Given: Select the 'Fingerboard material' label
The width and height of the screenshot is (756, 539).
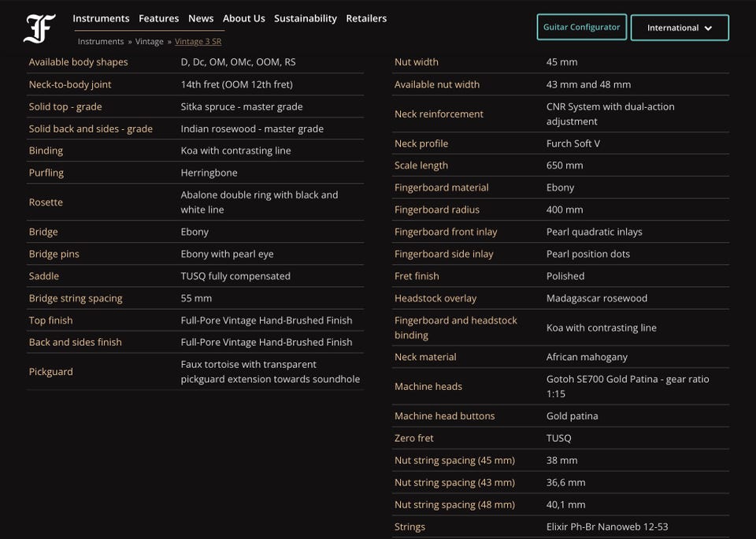Looking at the screenshot, I should point(441,188).
